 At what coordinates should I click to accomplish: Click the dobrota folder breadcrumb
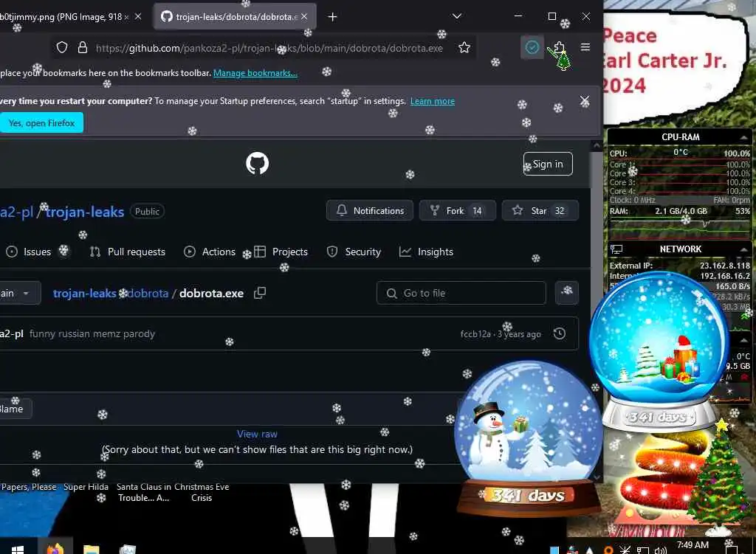point(148,293)
